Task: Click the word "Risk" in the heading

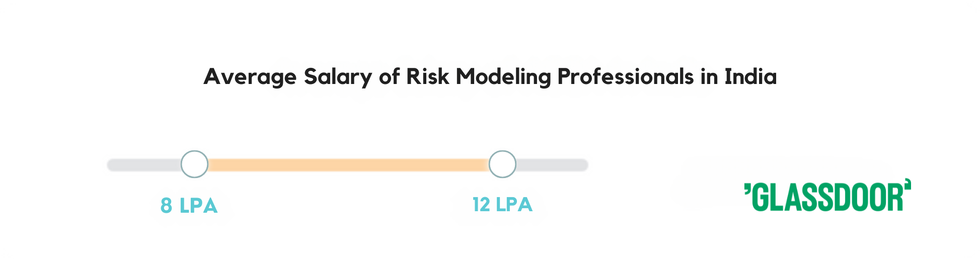Action: click(x=427, y=76)
